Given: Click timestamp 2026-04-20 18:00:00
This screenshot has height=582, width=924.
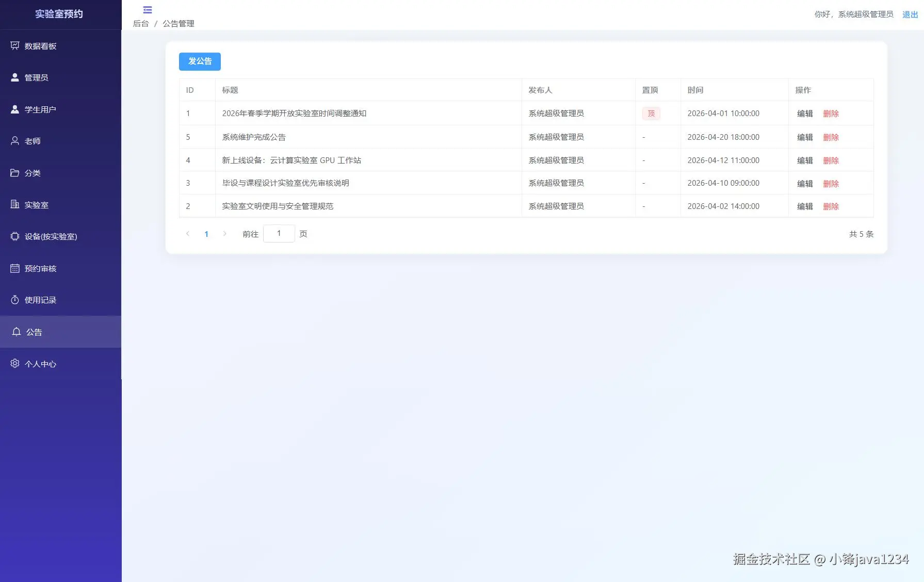Looking at the screenshot, I should click(723, 137).
